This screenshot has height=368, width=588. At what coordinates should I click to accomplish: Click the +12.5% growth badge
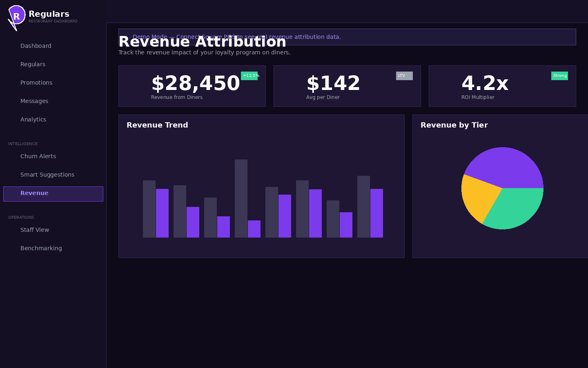coord(249,76)
